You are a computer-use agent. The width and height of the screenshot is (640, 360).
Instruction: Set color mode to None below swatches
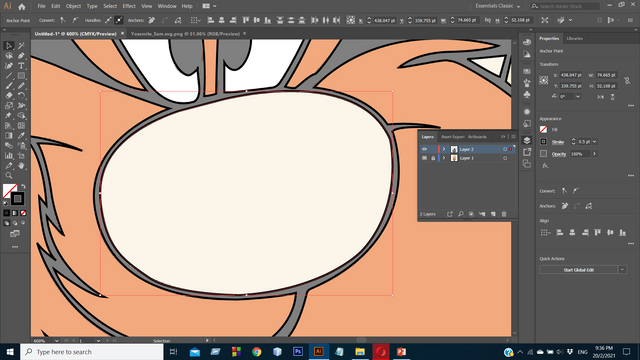[23, 213]
